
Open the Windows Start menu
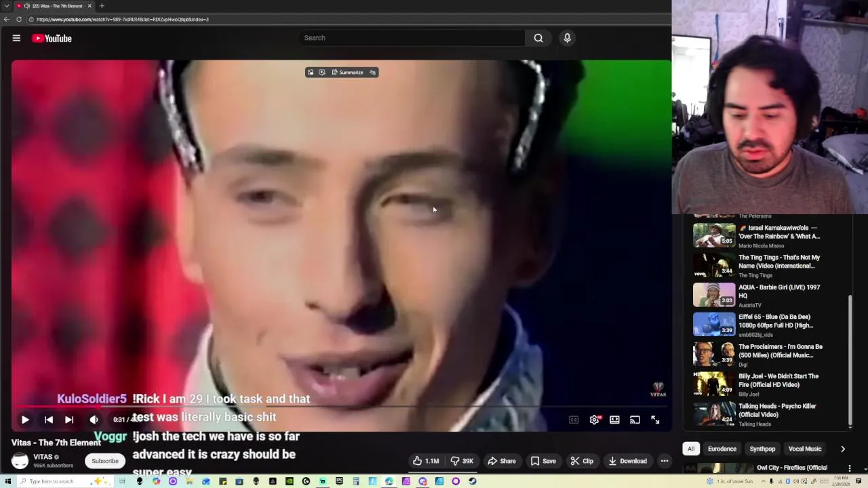[8, 481]
